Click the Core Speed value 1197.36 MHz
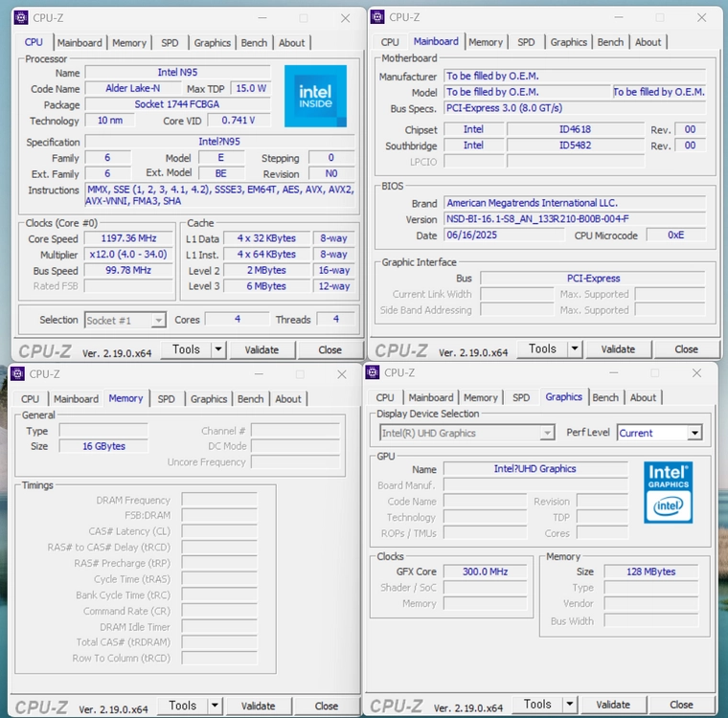Viewport: 728px width, 718px height. tap(128, 238)
